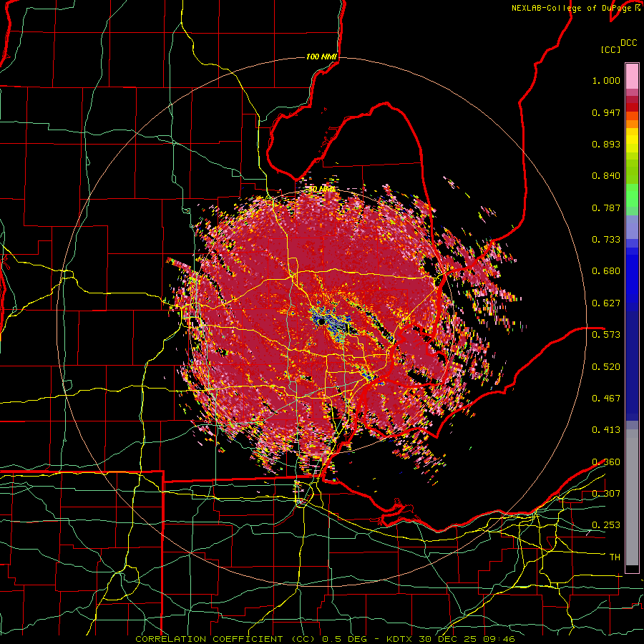Screen dimensions: 644x644
Task: Select the 0.307 value on the color scale
Action: pos(606,493)
